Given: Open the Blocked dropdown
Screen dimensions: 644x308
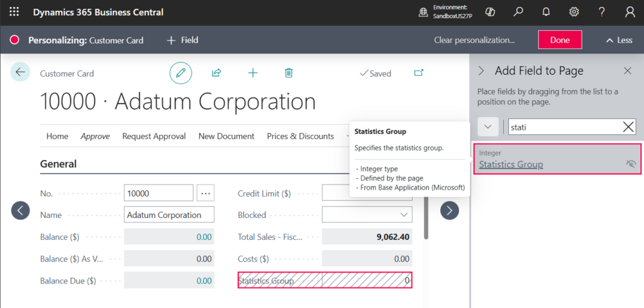Looking at the screenshot, I should coord(403,215).
